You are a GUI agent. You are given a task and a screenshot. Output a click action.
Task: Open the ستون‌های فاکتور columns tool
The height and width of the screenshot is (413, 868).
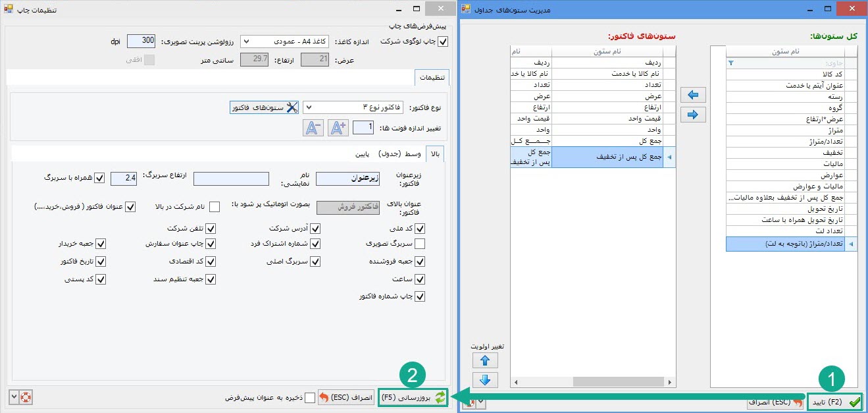pos(264,107)
